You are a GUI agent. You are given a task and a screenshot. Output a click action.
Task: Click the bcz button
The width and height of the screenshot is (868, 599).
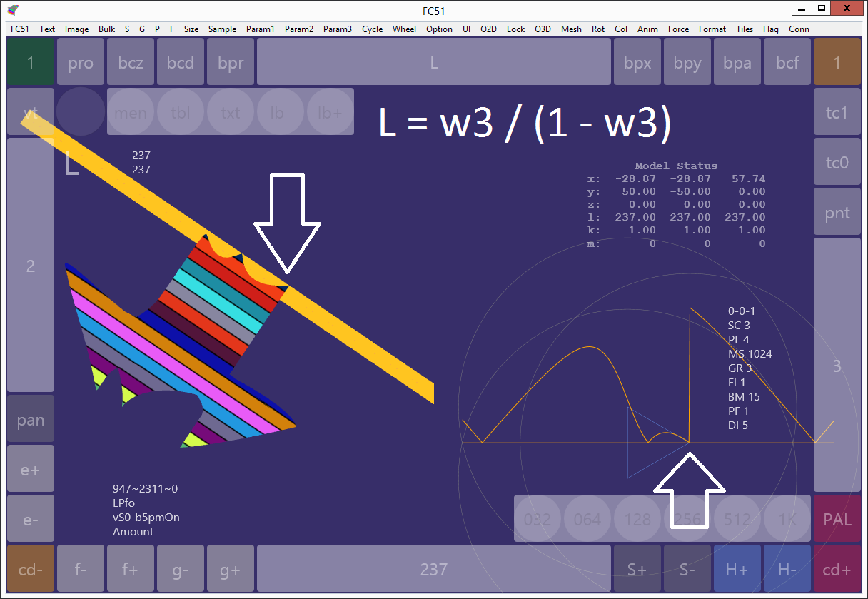pos(131,62)
